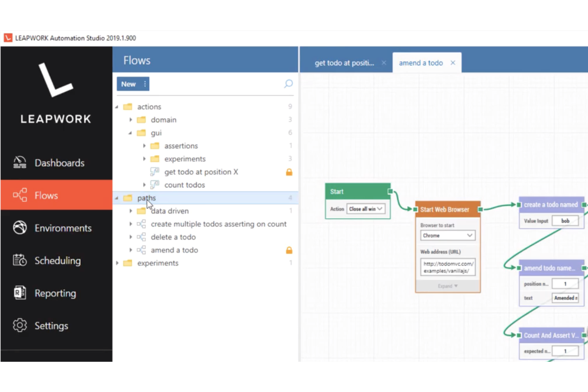This screenshot has width=588, height=392.
Task: Click the Flows sidebar icon
Action: pos(19,195)
